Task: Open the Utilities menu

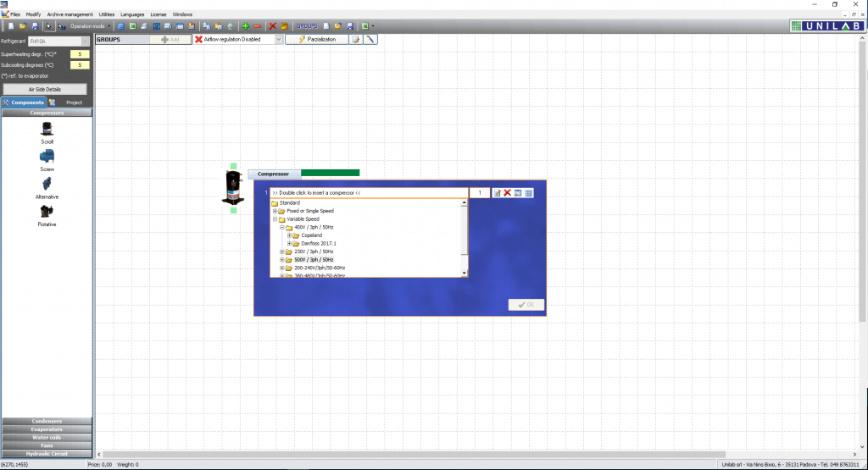Action: [x=107, y=14]
